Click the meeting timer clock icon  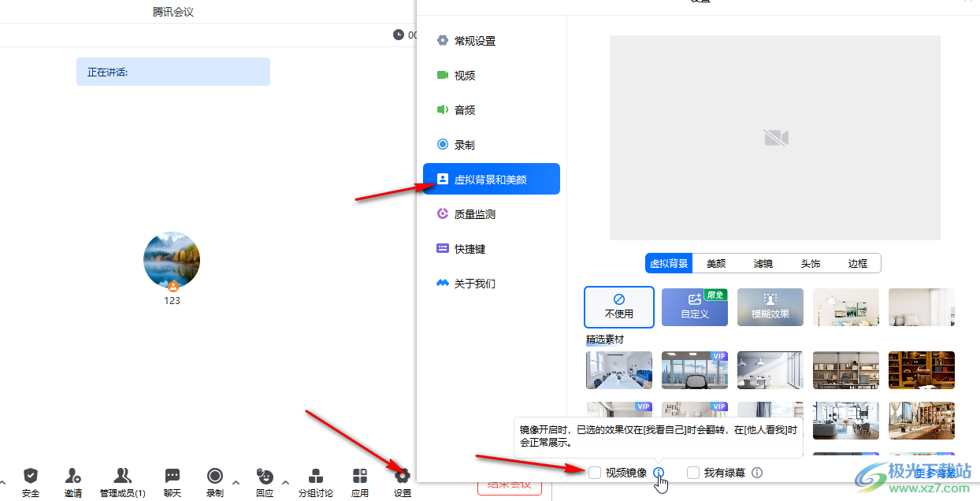(x=399, y=35)
